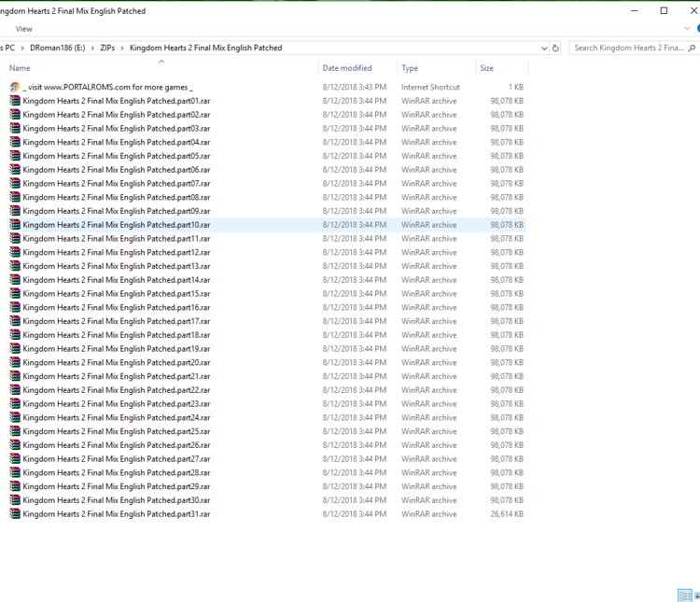700x602 pixels.
Task: Click the part20.rar WinRAR icon
Action: pyautogui.click(x=15, y=363)
